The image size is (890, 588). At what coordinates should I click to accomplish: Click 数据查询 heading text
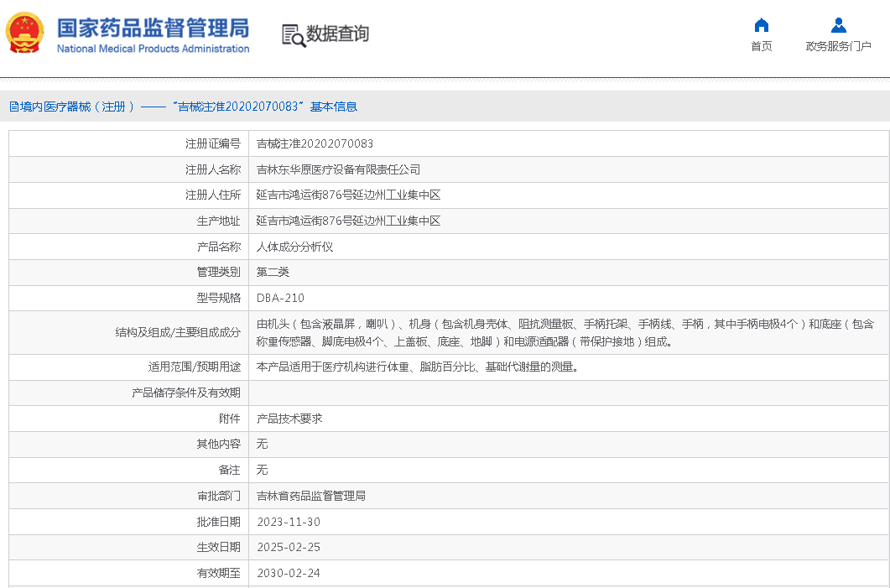[x=338, y=34]
